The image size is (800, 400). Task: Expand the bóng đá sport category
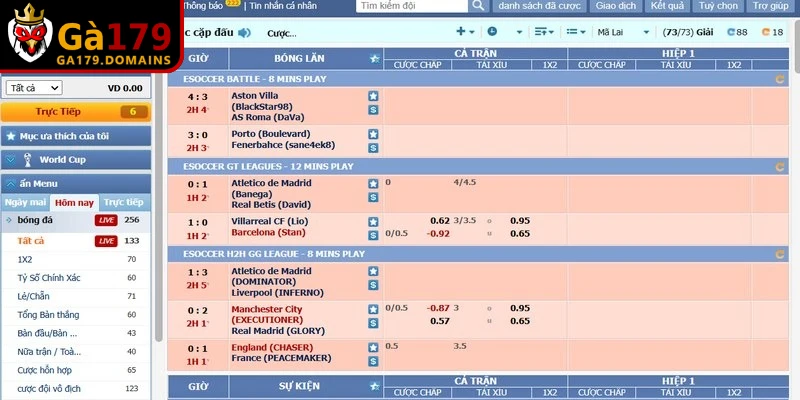click(76, 220)
